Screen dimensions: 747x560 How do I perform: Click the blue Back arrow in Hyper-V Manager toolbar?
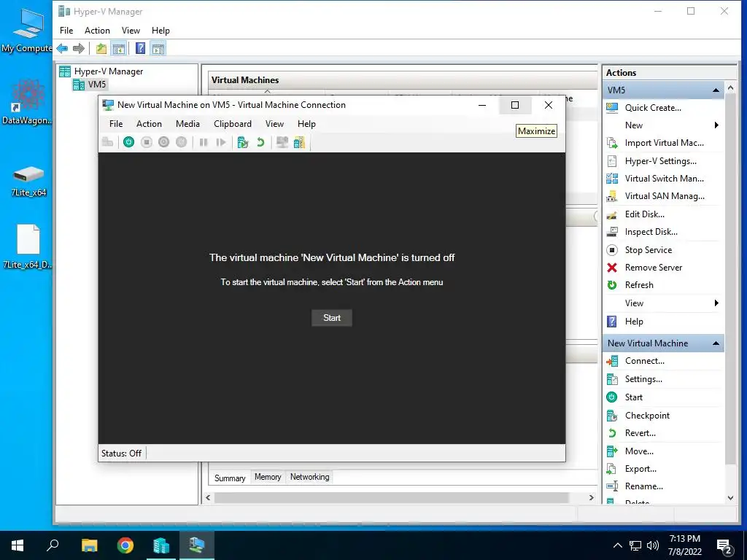pyautogui.click(x=63, y=48)
